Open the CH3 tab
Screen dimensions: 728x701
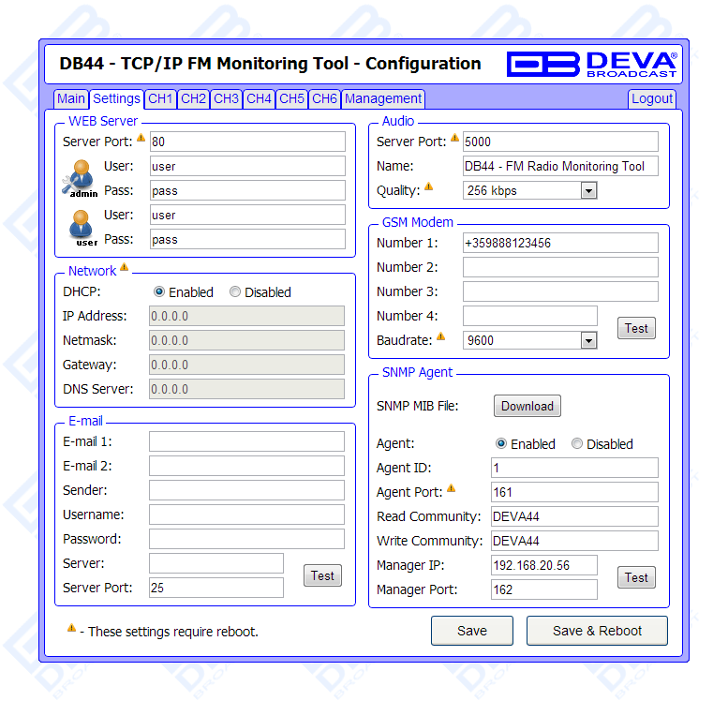click(x=226, y=98)
